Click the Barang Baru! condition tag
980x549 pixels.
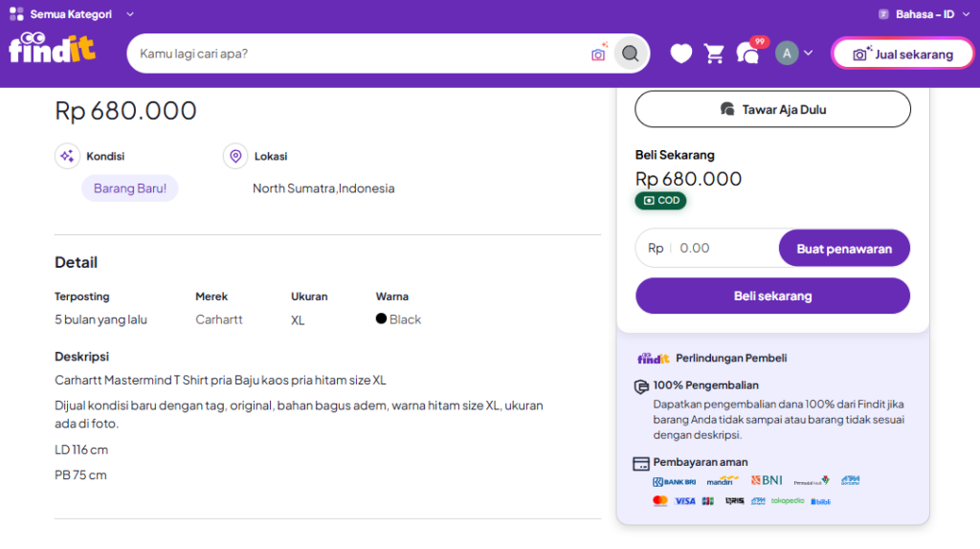[130, 188]
